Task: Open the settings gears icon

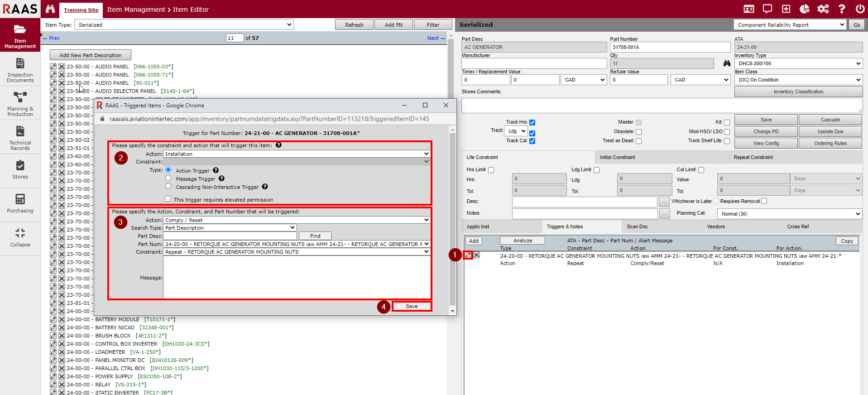Action: (x=823, y=9)
